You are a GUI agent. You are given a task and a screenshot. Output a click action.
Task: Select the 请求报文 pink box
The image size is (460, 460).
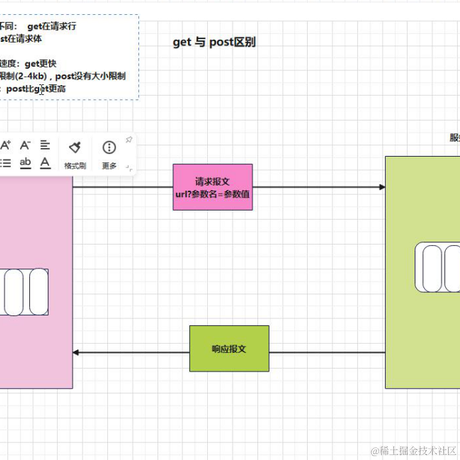pyautogui.click(x=213, y=187)
